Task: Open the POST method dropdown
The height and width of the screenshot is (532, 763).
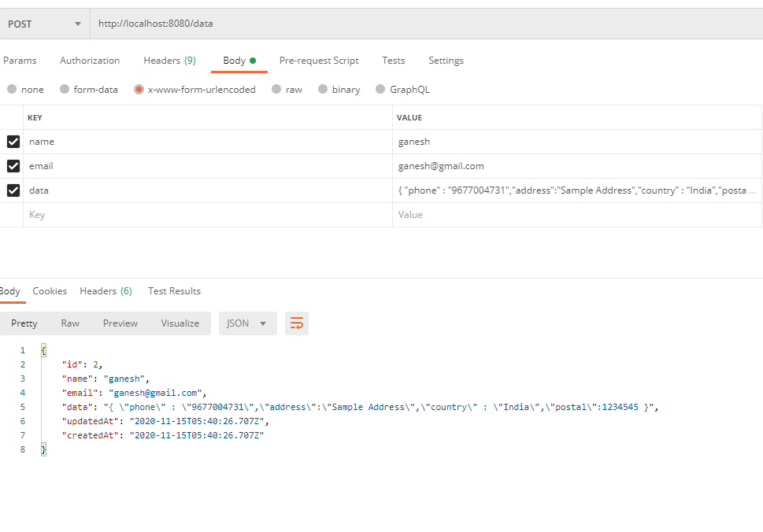Action: point(45,24)
